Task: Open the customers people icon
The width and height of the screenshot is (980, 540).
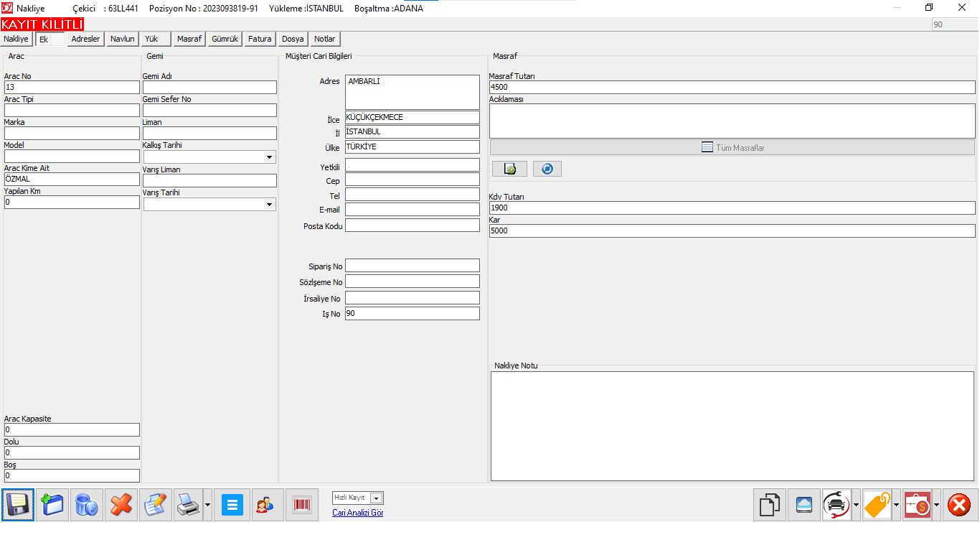Action: pyautogui.click(x=267, y=505)
